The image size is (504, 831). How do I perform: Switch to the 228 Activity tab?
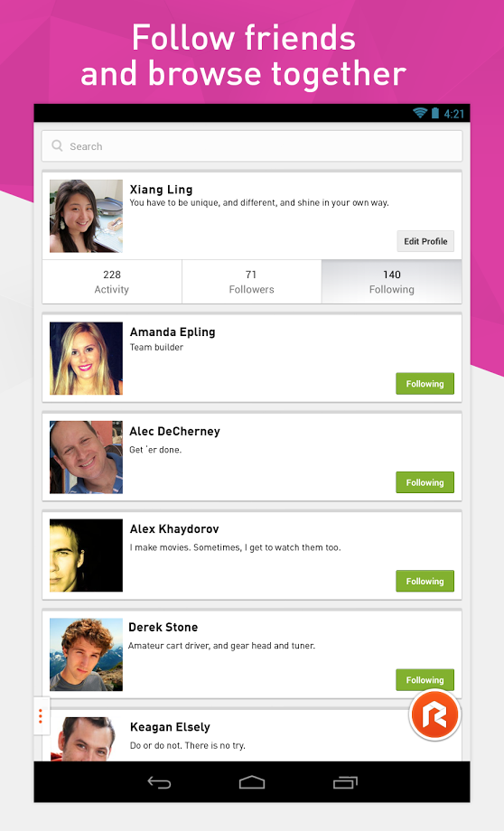(112, 282)
